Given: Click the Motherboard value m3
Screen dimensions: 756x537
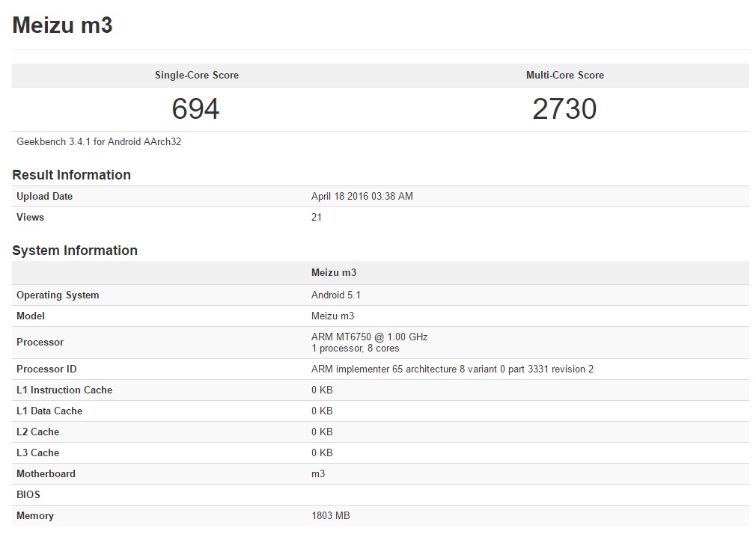Looking at the screenshot, I should [x=318, y=473].
